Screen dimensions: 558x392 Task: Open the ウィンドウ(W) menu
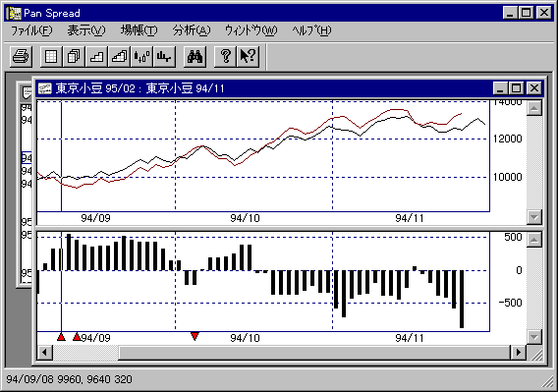tap(251, 30)
